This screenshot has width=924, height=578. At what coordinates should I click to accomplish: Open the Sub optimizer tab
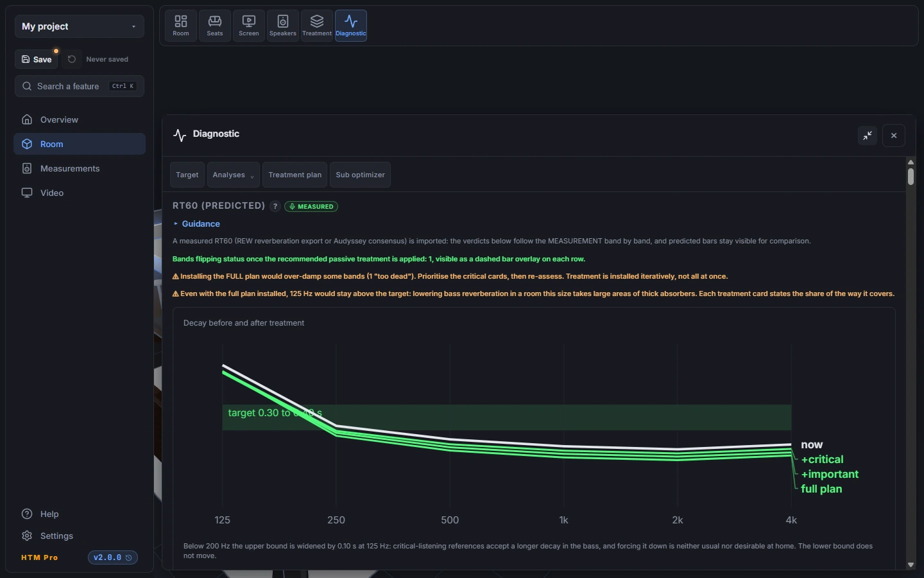point(360,175)
